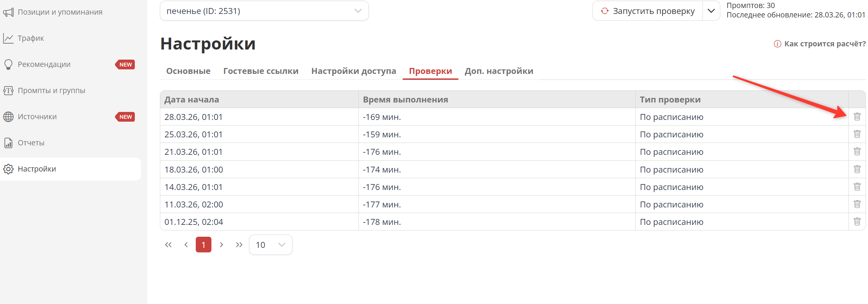The width and height of the screenshot is (868, 304).
Task: Go to the next page of checks
Action: tap(221, 245)
